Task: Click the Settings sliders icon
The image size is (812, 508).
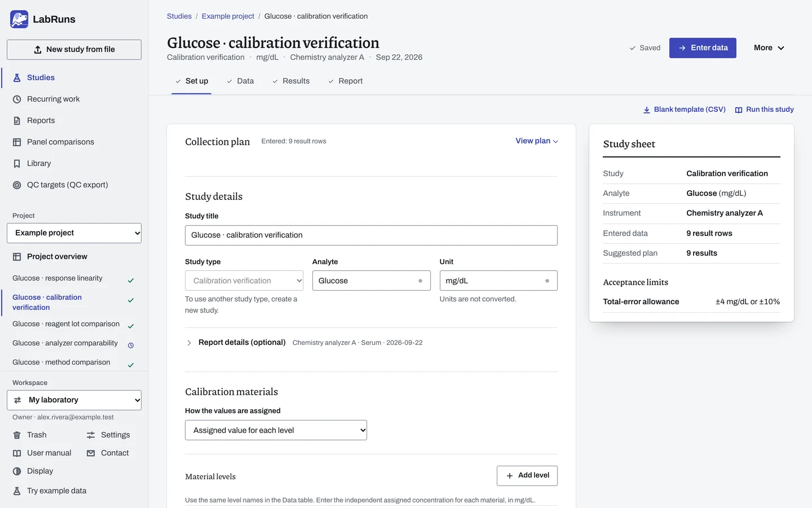Action: click(91, 435)
